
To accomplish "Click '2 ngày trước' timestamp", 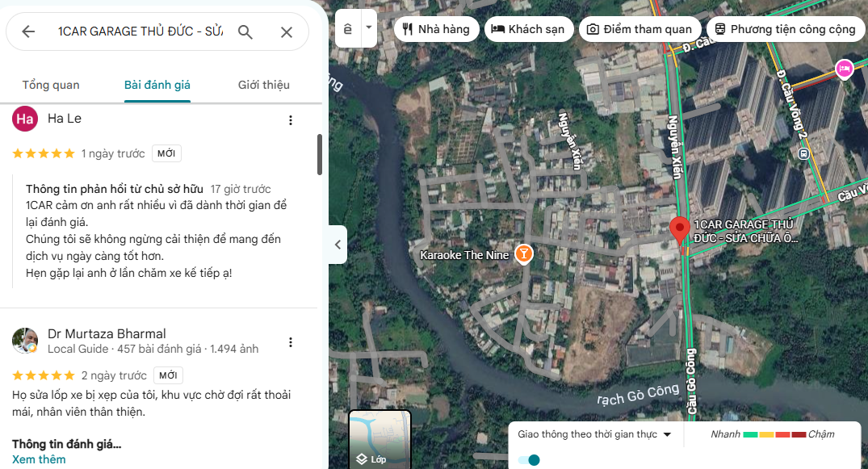I will (x=114, y=375).
